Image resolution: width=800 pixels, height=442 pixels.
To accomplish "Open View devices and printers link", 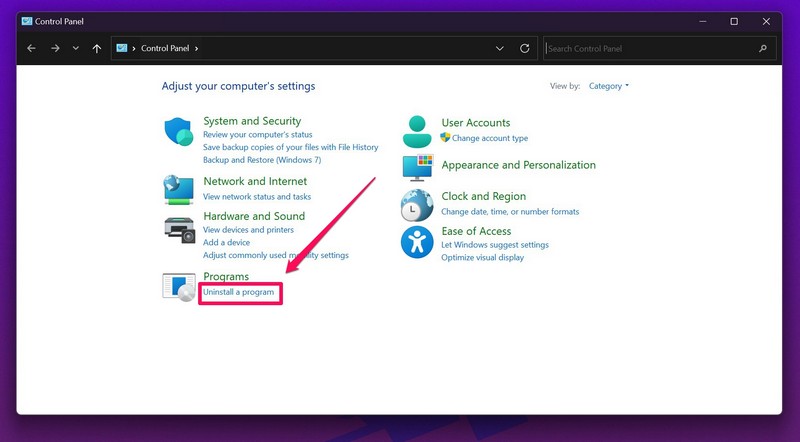I will point(247,230).
